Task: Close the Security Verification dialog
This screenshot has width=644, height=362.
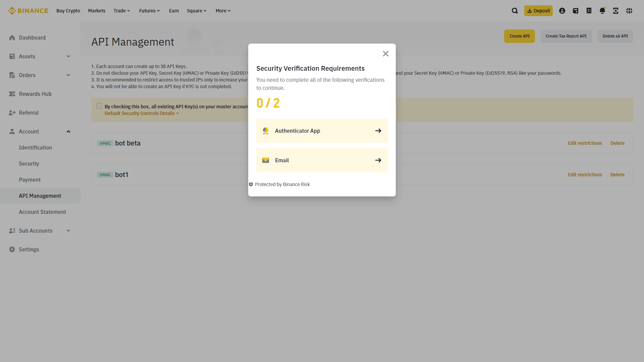Action: tap(386, 54)
